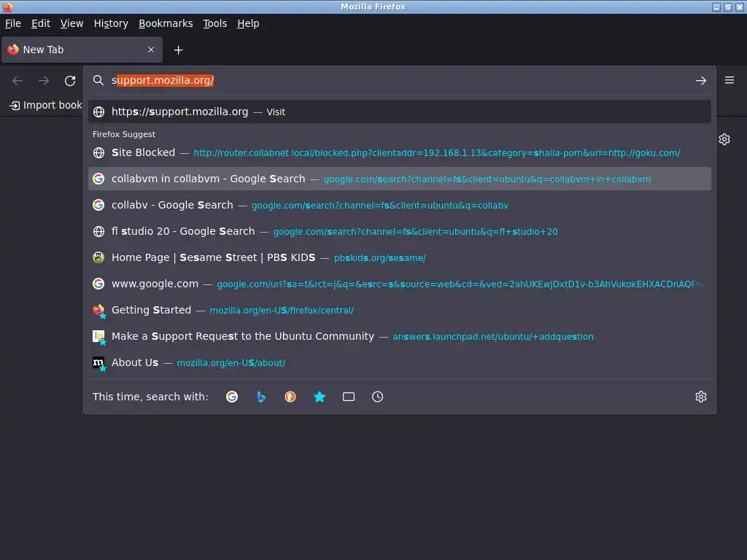Click PBS Kids favicon of Sesame Street suggestion
Viewport: 747px width, 560px height.
[x=98, y=257]
